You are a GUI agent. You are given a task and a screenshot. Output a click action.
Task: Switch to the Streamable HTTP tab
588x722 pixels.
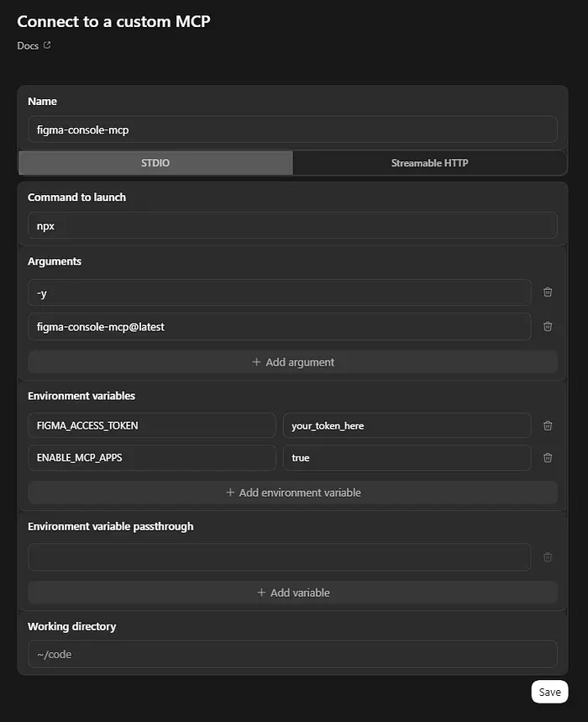point(429,163)
